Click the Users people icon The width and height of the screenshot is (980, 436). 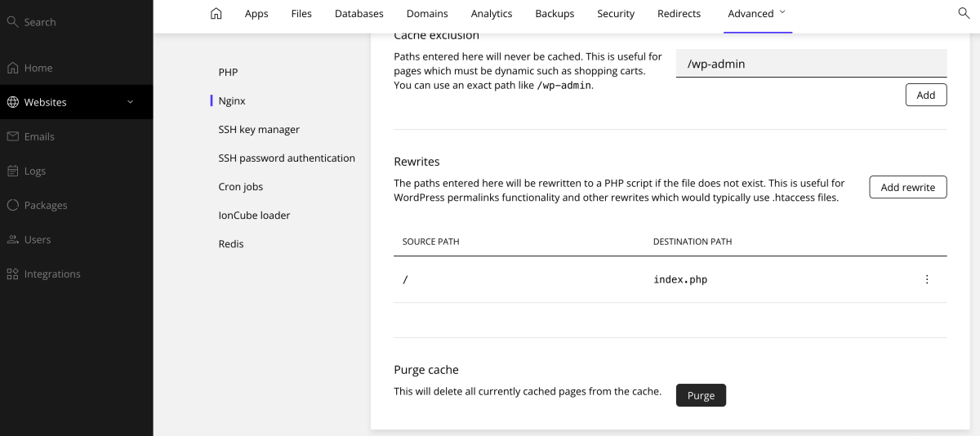coord(12,239)
